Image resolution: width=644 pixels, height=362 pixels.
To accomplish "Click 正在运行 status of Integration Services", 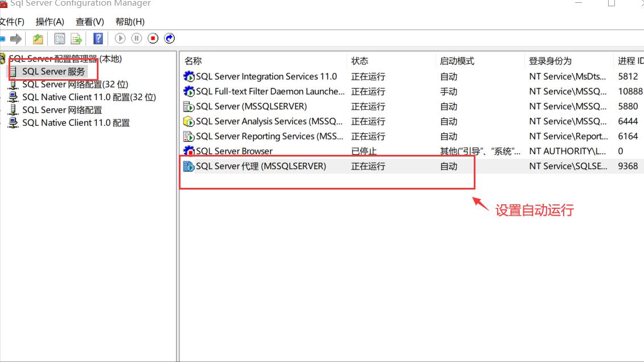I will [368, 77].
